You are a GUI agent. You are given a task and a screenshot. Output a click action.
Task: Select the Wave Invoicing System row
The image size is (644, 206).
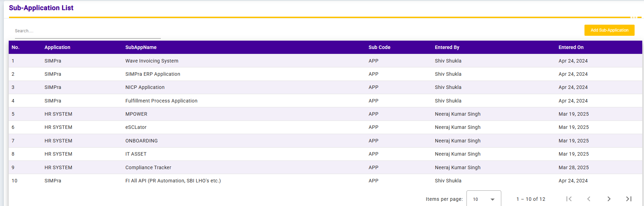tap(152, 61)
